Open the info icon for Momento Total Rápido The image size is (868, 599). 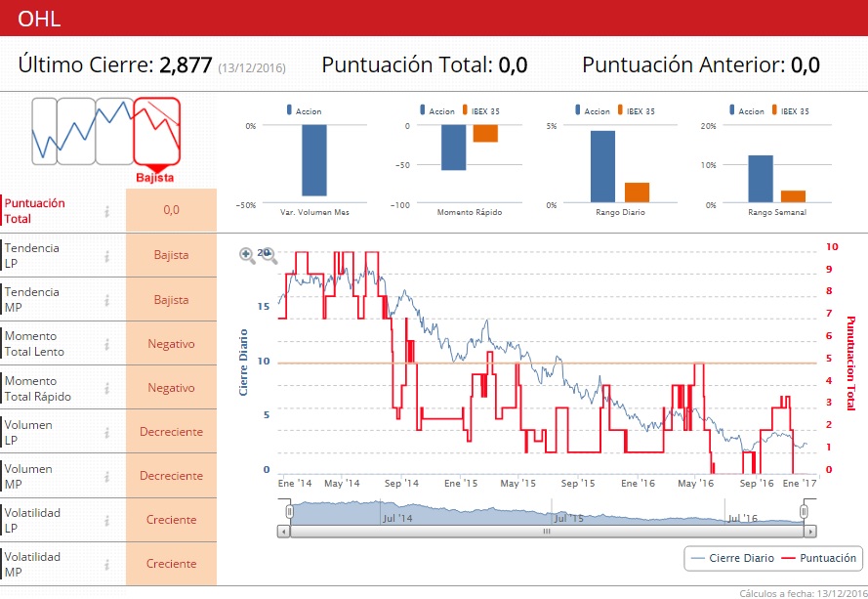click(106, 389)
